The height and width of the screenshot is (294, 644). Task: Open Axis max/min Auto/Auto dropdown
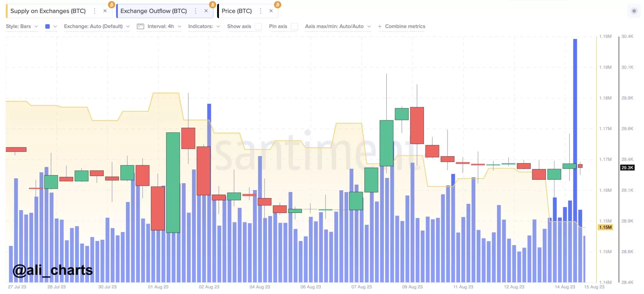pos(338,27)
